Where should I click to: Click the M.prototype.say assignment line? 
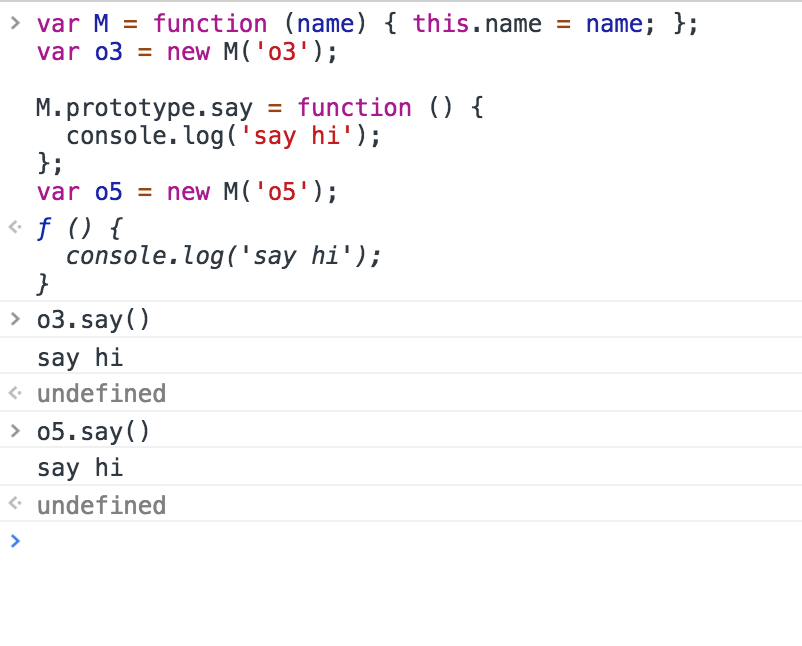260,108
